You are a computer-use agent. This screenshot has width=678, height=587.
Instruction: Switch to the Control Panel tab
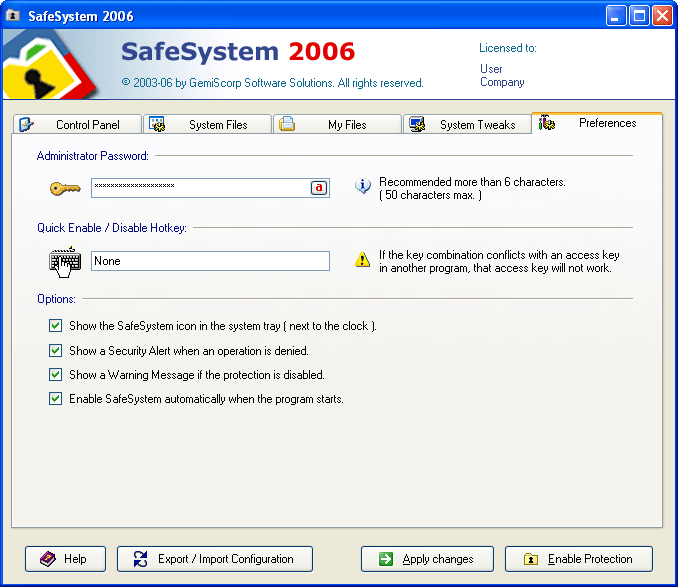click(x=77, y=124)
